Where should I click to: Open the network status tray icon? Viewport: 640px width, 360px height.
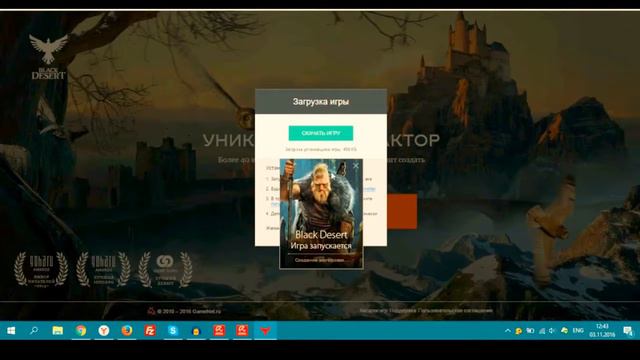tap(542, 331)
